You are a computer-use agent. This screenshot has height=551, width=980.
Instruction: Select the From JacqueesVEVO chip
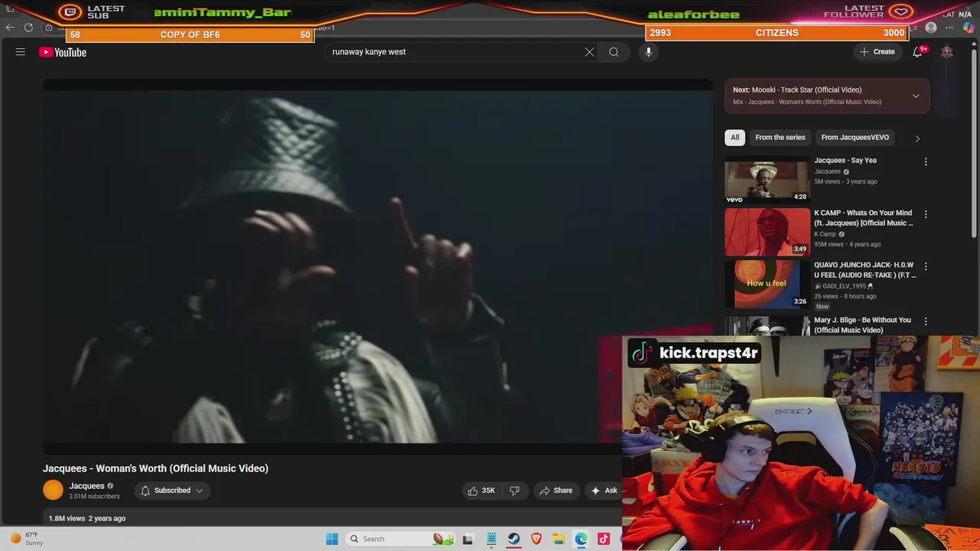click(x=855, y=137)
